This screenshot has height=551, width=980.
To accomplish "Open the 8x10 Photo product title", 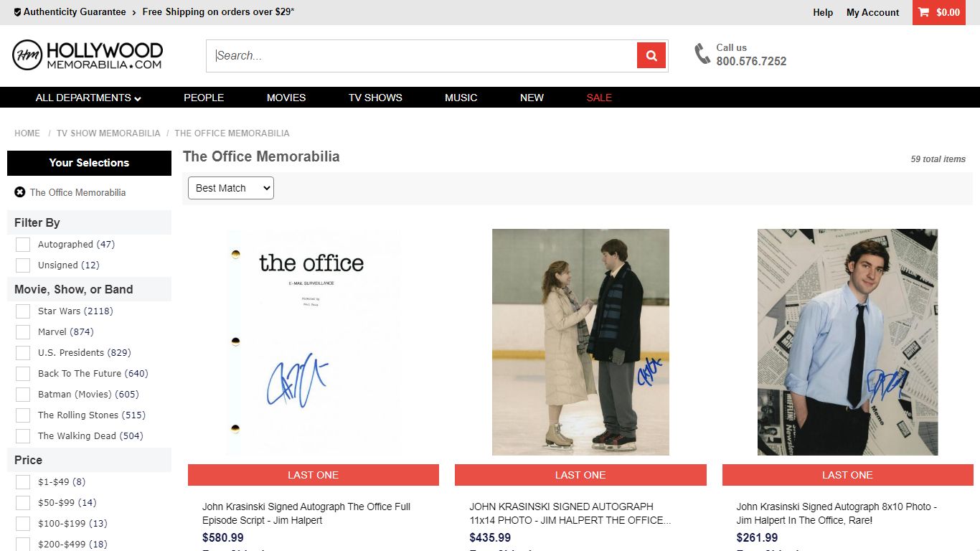I will 837,514.
